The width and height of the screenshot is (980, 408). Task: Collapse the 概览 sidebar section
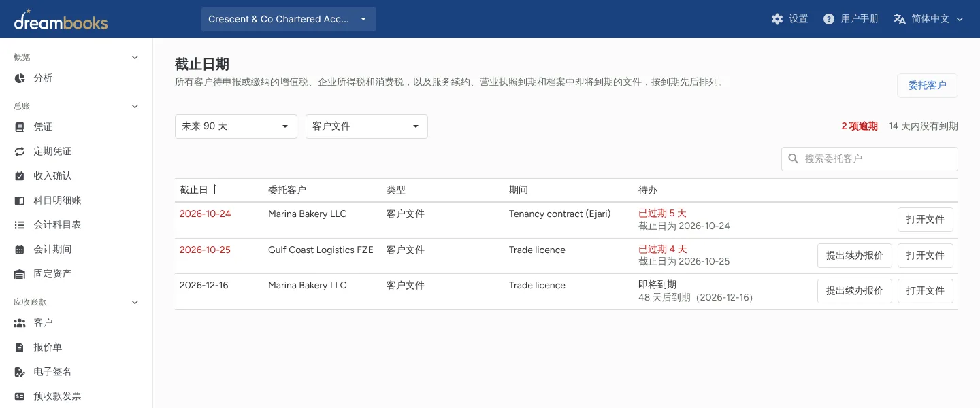click(x=135, y=57)
